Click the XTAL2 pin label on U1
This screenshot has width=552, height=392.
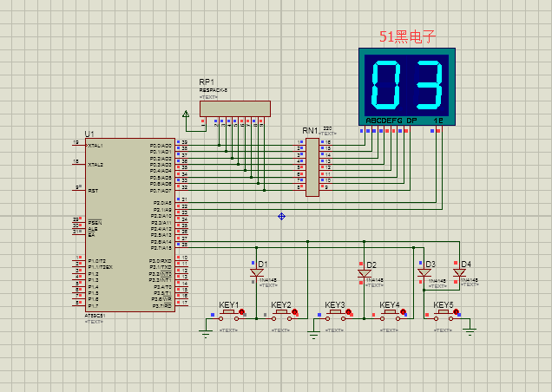pos(95,165)
